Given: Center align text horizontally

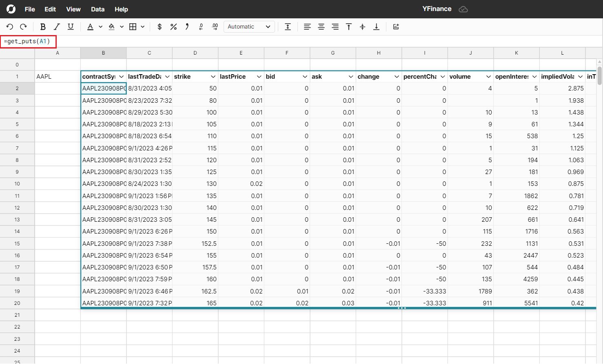Looking at the screenshot, I should (321, 27).
